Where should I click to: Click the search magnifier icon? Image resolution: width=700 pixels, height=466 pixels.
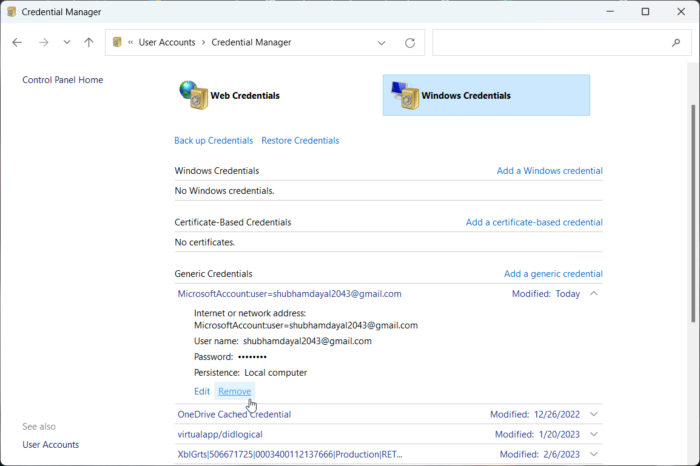pos(676,43)
